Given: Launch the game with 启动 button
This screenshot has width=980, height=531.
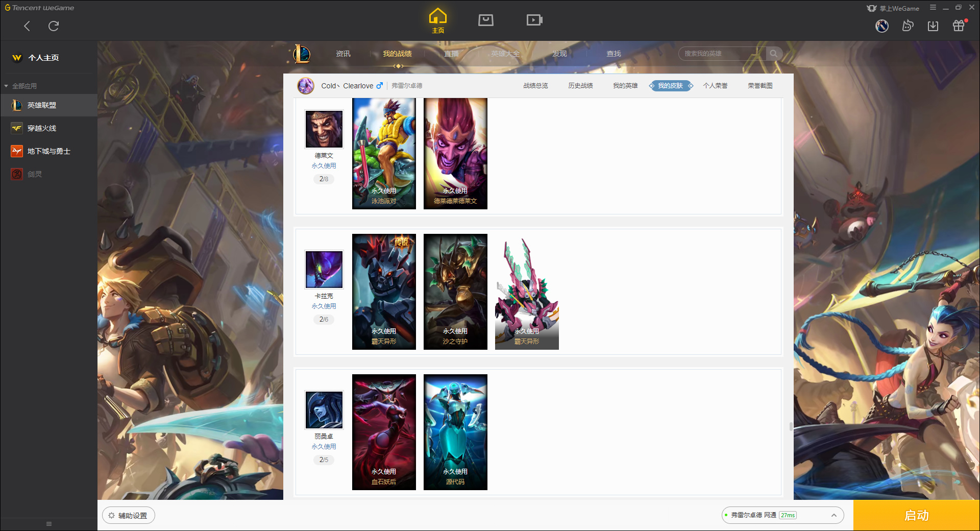Looking at the screenshot, I should click(916, 516).
